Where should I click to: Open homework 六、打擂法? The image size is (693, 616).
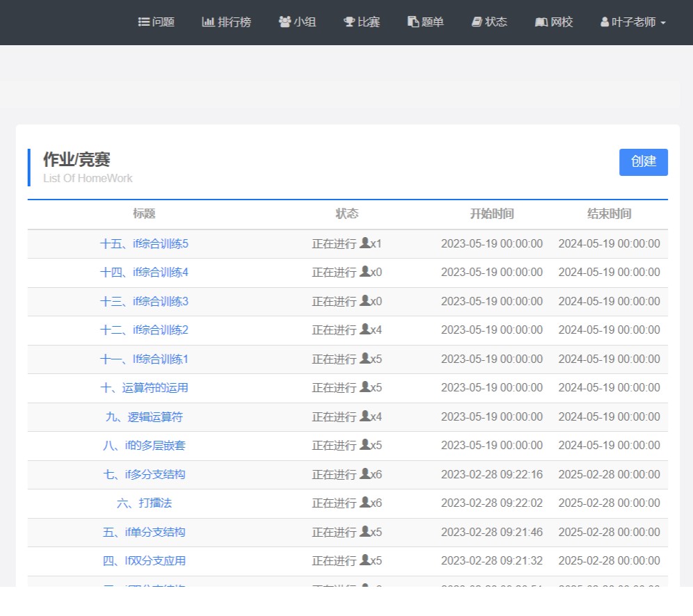(144, 503)
